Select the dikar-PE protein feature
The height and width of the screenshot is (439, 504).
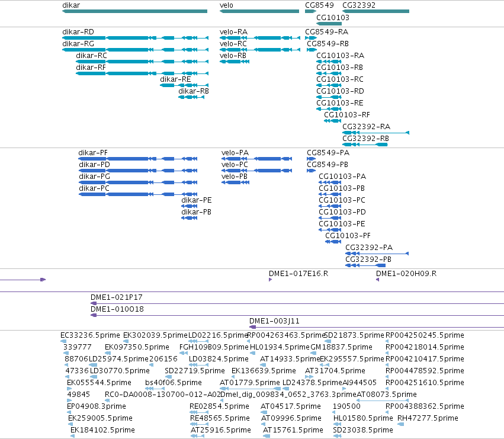[x=190, y=206]
